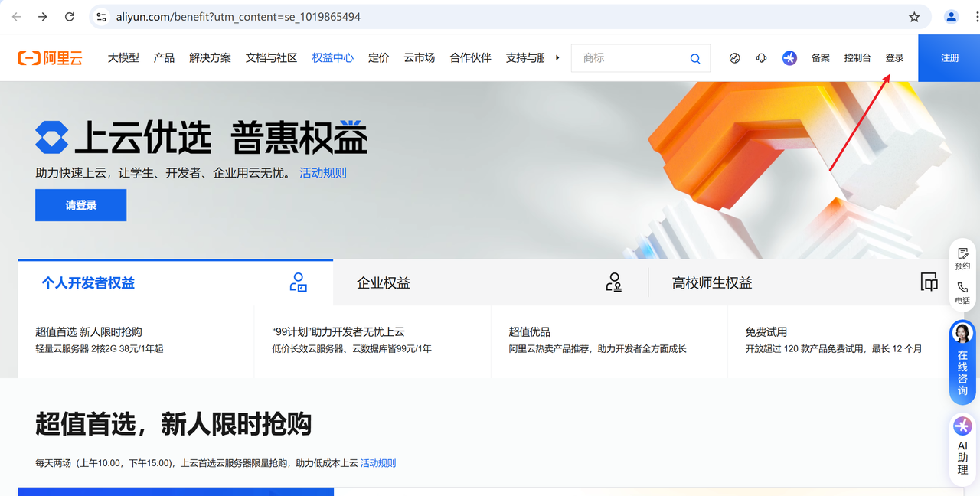This screenshot has height=496, width=980.
Task: Click the browser address bar URL
Action: (x=238, y=17)
